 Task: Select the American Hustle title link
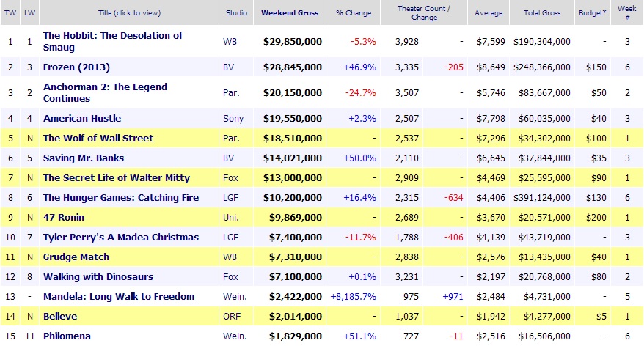[82, 118]
